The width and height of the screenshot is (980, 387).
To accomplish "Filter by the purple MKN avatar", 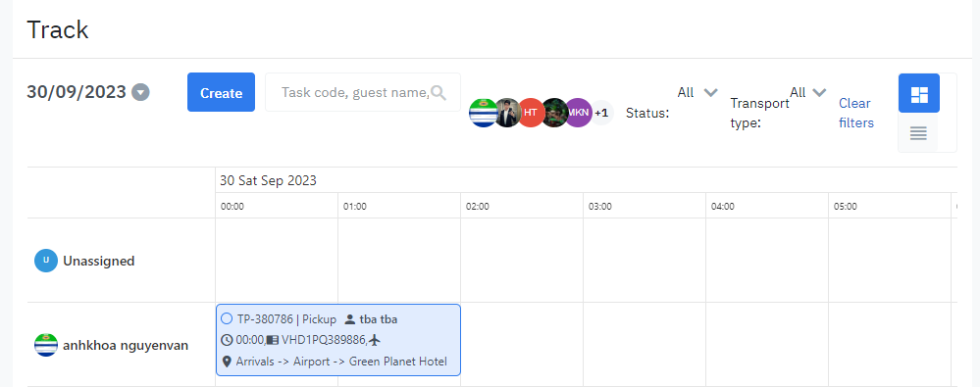I will tap(578, 113).
